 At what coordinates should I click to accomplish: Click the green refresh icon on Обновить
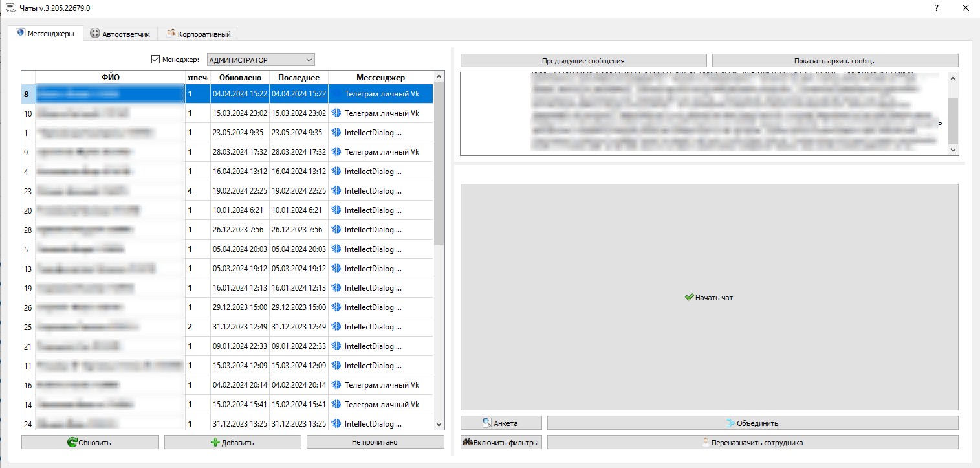(72, 443)
